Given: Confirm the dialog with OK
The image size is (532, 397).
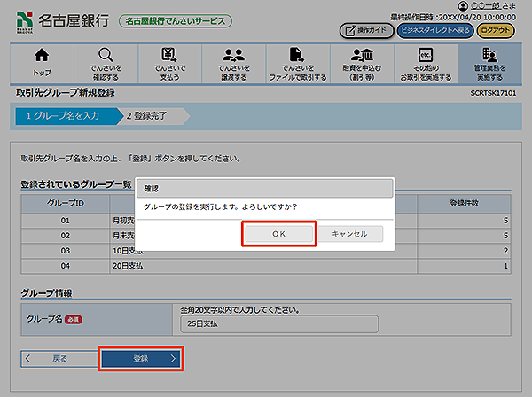Looking at the screenshot, I should [x=278, y=234].
